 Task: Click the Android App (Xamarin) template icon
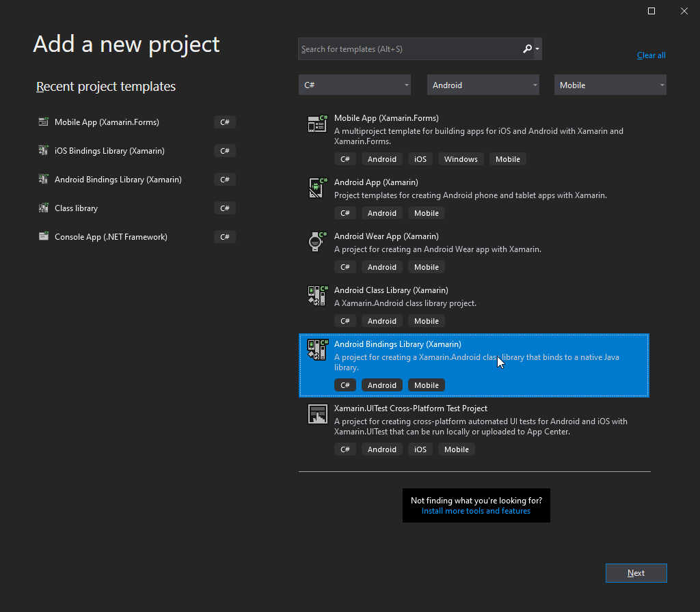click(x=317, y=188)
